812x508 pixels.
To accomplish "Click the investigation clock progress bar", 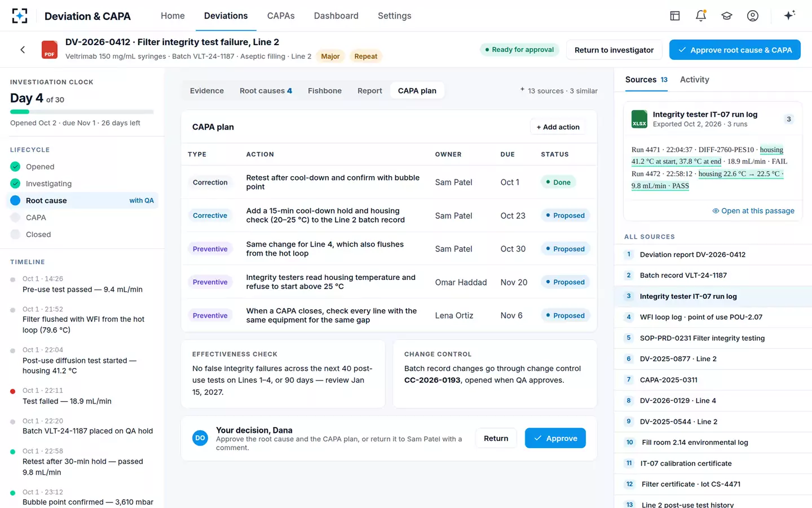I will (82, 112).
